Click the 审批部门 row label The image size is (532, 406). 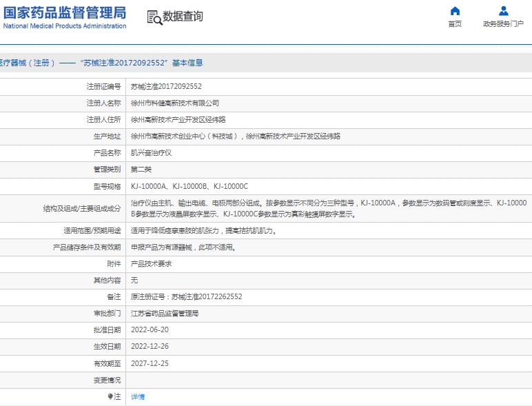[x=108, y=314]
